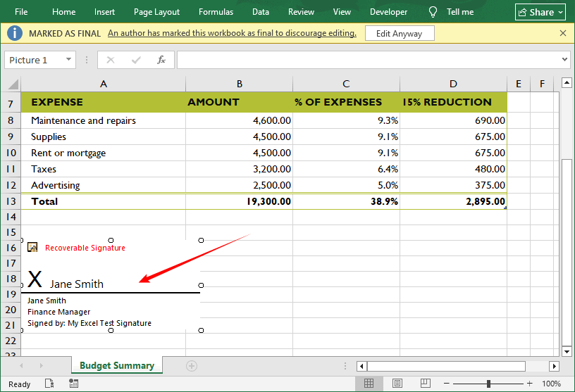
Task: Click the formula bar cancel X icon
Action: pyautogui.click(x=111, y=60)
